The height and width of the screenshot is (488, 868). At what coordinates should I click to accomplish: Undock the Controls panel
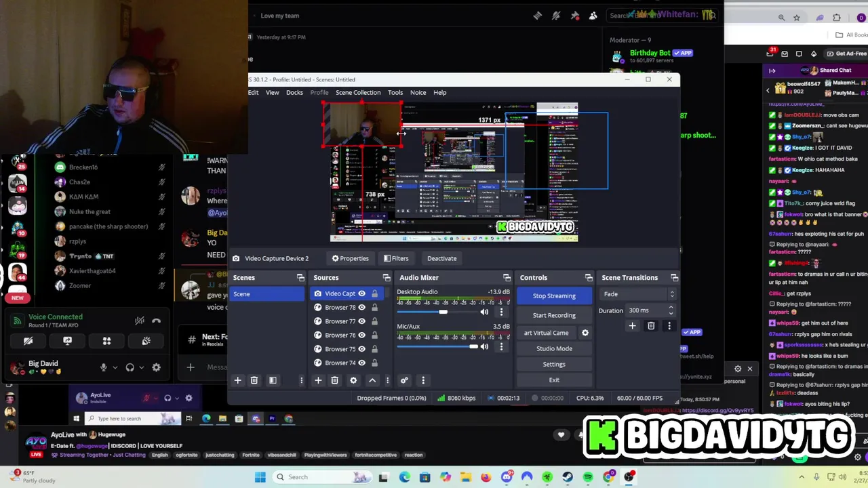pyautogui.click(x=589, y=278)
